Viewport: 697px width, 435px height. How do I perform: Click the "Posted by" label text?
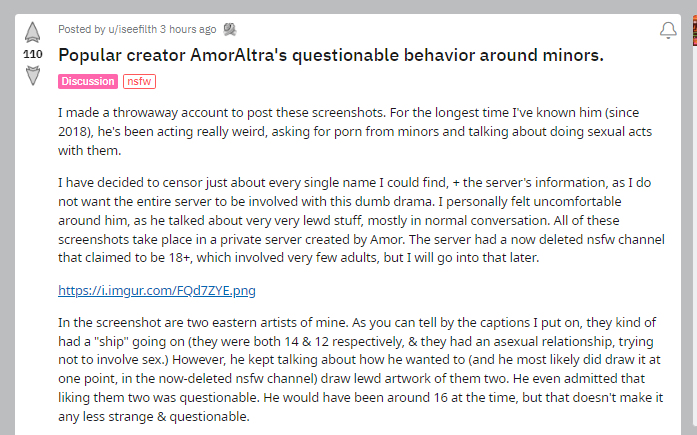tap(81, 29)
